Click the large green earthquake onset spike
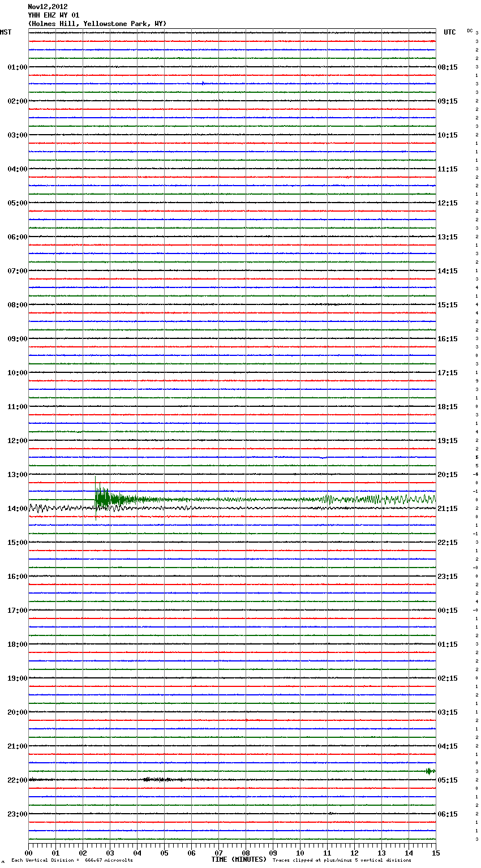 [x=96, y=499]
